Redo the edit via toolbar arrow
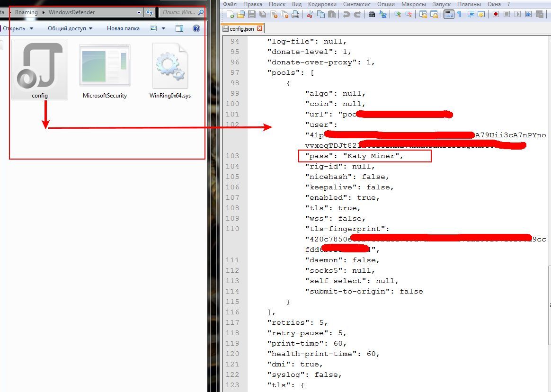 (357, 14)
